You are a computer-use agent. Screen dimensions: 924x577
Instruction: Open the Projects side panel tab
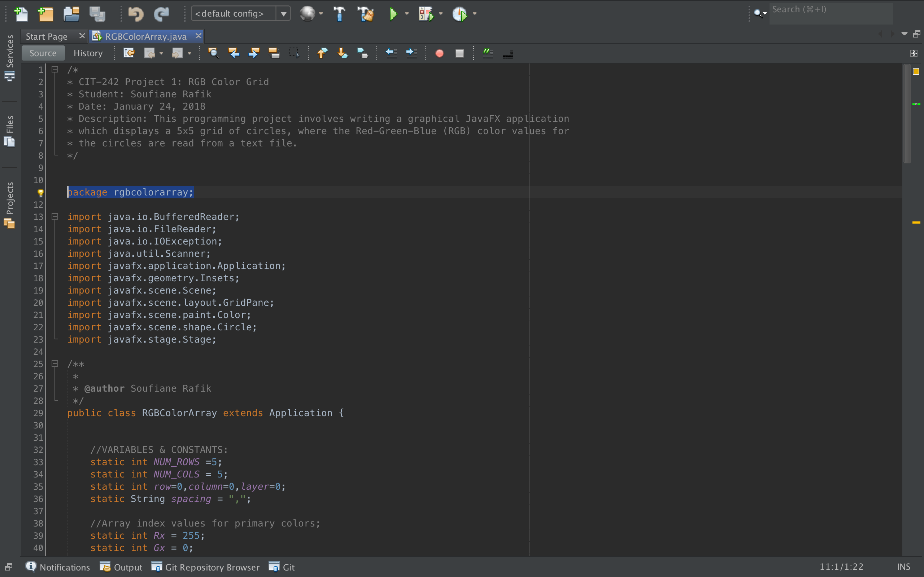point(9,204)
